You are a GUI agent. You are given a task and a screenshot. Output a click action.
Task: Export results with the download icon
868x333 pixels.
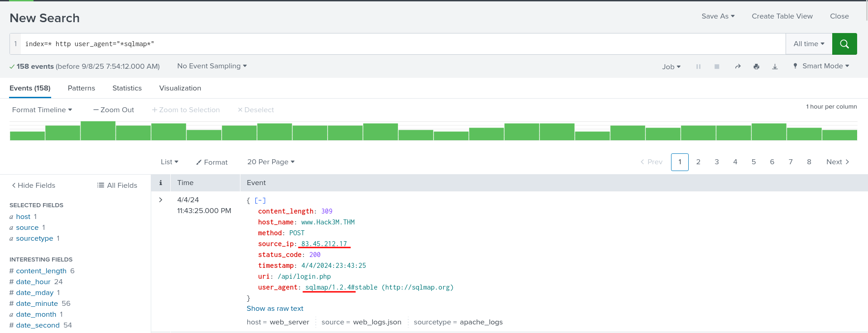(775, 67)
